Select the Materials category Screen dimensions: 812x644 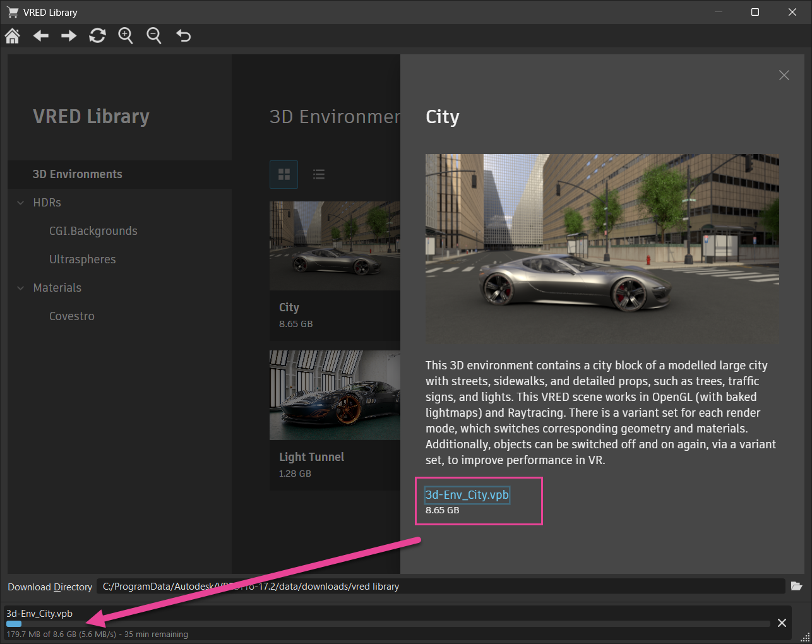click(x=57, y=288)
